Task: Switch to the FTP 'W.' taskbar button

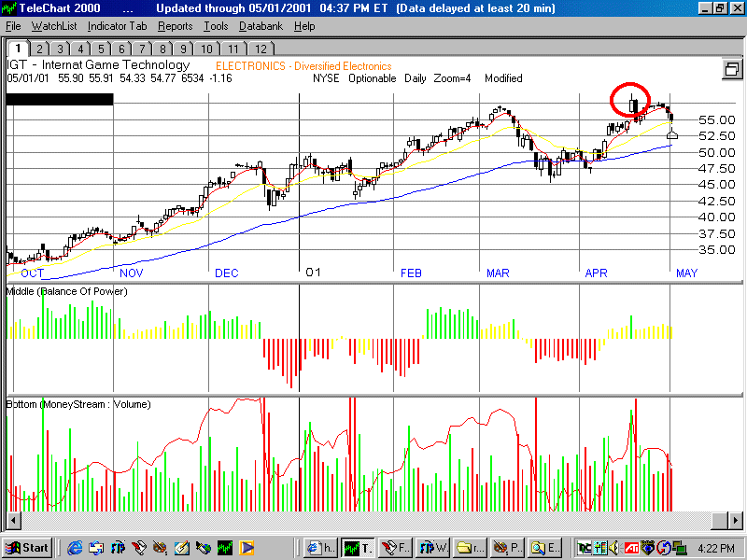Action: coord(432,548)
